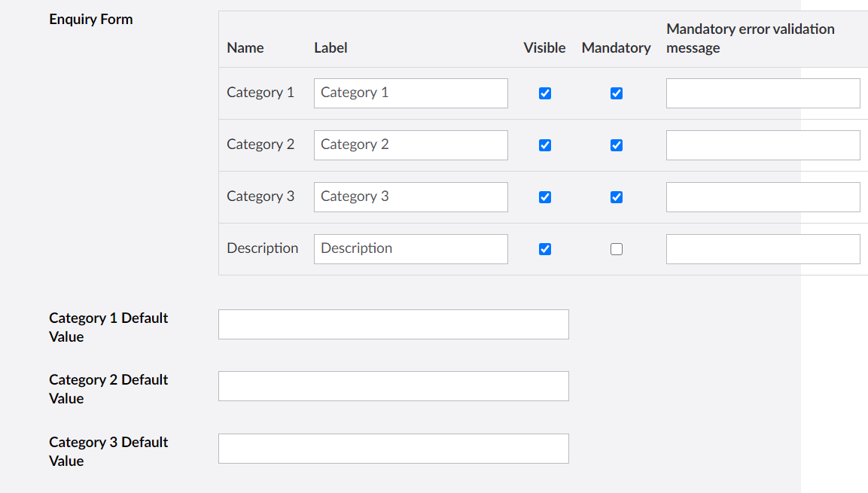Select Category 3 error validation message box
Image resolution: width=868 pixels, height=493 pixels.
tap(763, 197)
